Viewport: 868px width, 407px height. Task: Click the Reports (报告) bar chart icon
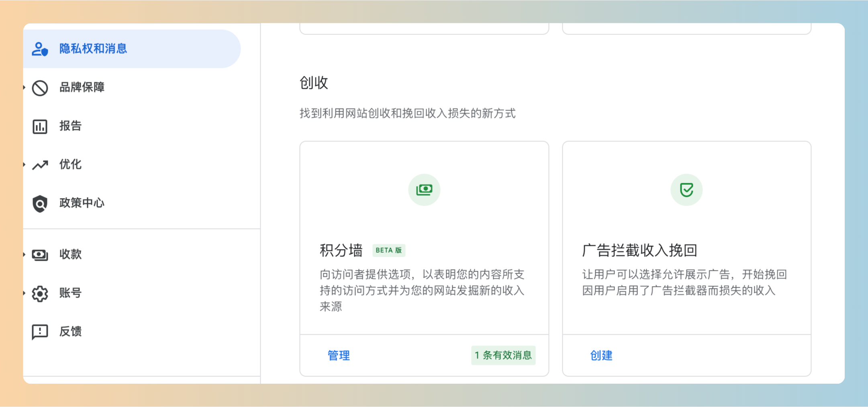click(x=40, y=127)
